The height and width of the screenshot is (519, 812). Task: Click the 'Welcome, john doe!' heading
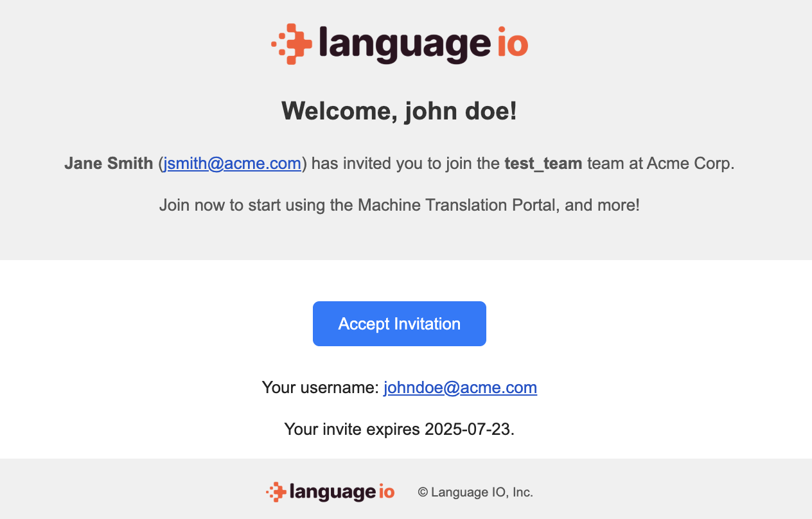400,110
